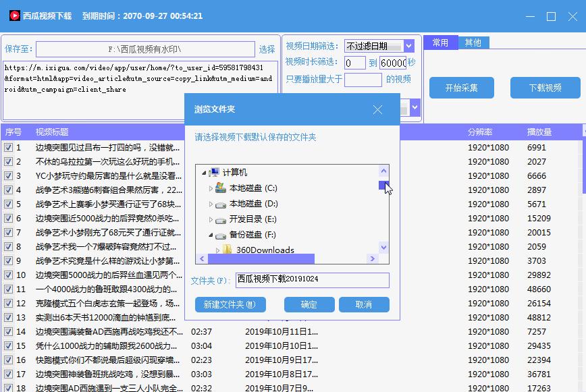This screenshot has width=586, height=392.
Task: Uncheck the checkbox for video row 11
Action: click(x=8, y=289)
